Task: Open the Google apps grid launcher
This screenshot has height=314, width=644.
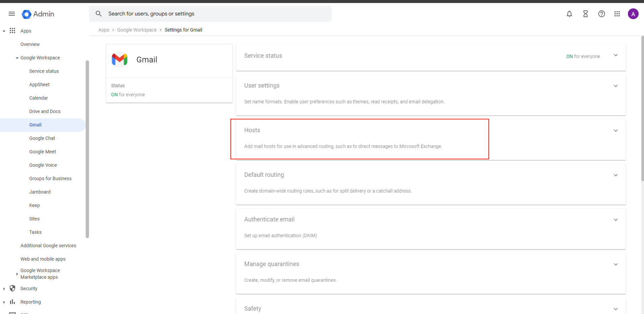Action: click(x=617, y=14)
